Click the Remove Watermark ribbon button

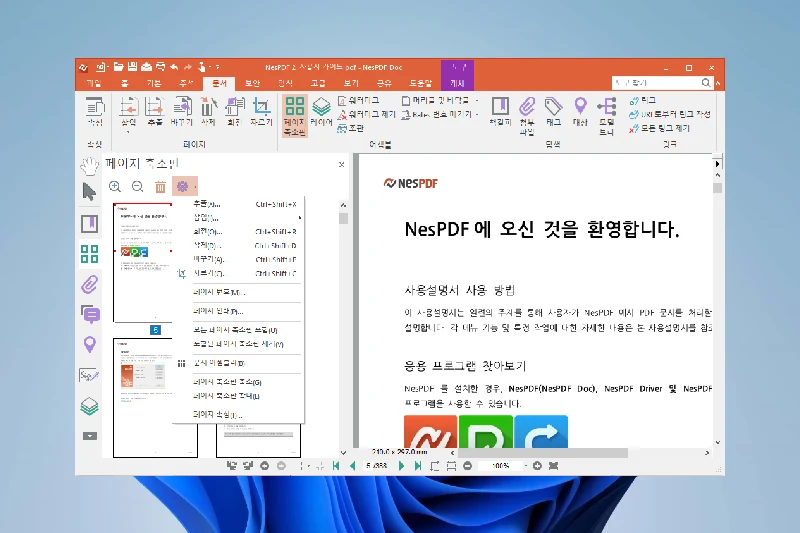coord(366,114)
